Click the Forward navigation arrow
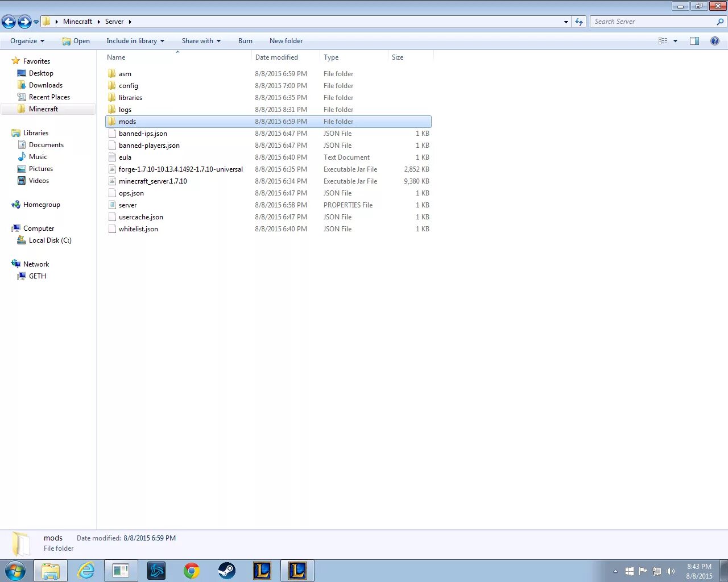This screenshot has height=582, width=728. (24, 22)
